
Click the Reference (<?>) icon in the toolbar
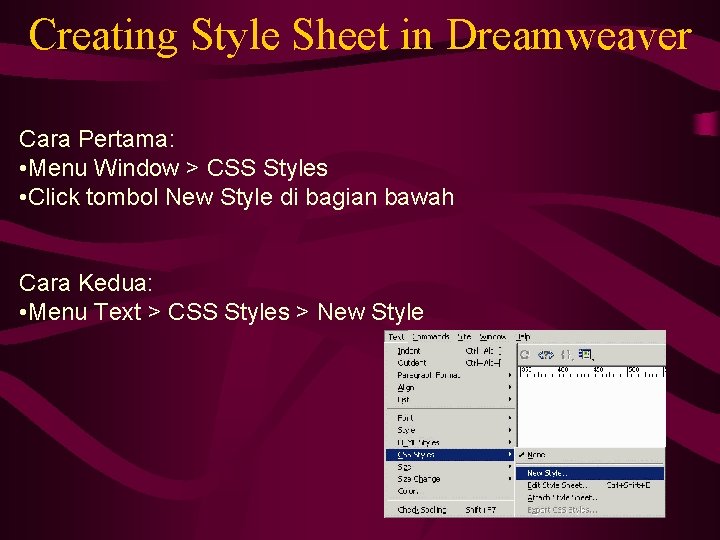(x=546, y=354)
